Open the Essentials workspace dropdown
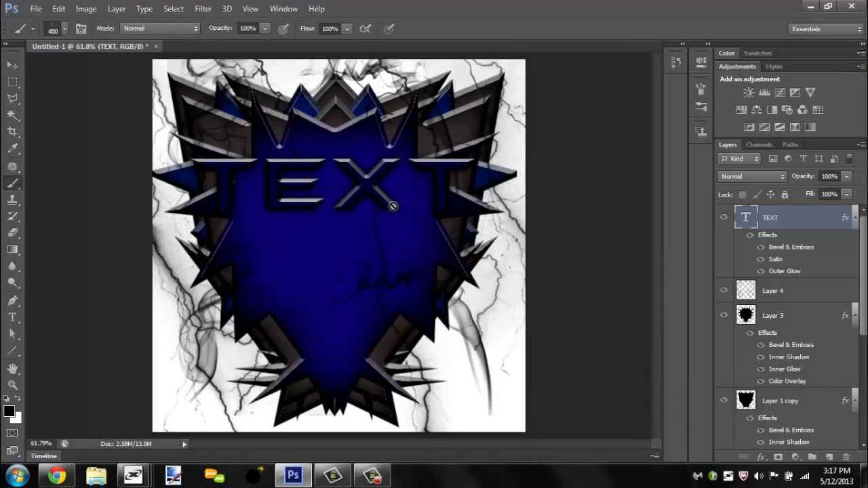This screenshot has height=488, width=868. click(826, 29)
